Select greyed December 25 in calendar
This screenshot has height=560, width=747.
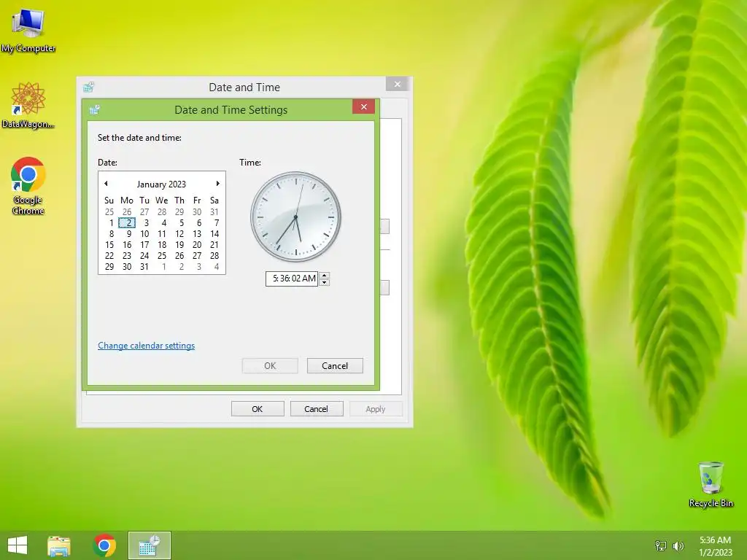point(109,212)
